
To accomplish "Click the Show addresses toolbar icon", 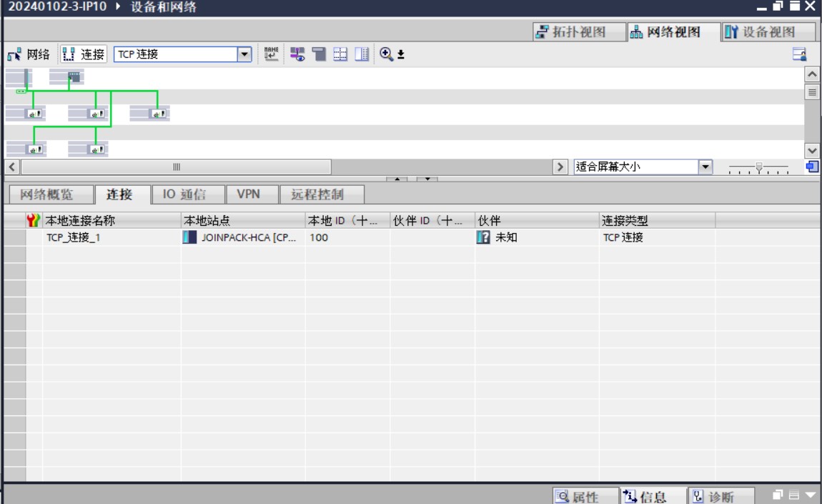I will pos(297,54).
